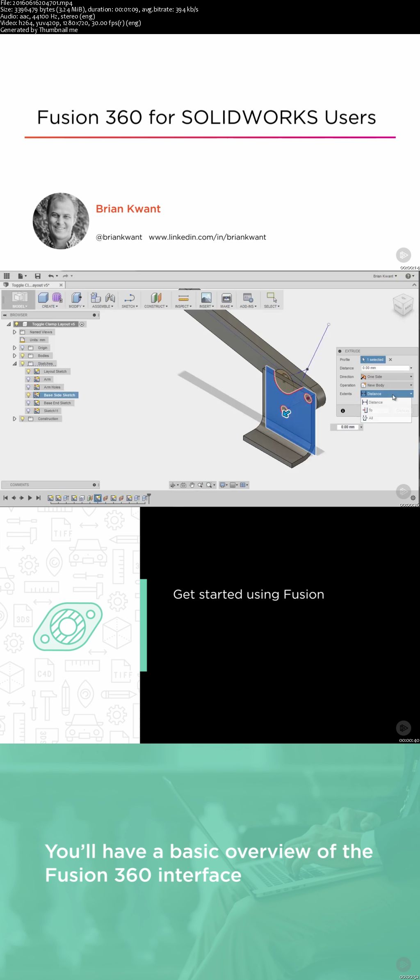Open the INSPECT menu
420x980 pixels.
coord(183,306)
